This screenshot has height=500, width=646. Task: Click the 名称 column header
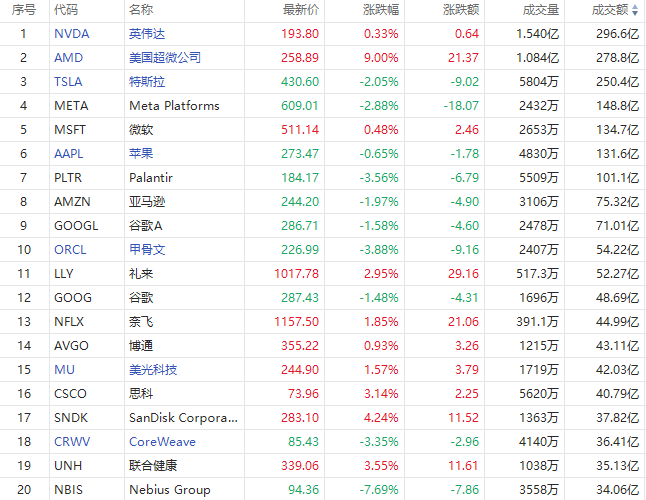[x=141, y=10]
